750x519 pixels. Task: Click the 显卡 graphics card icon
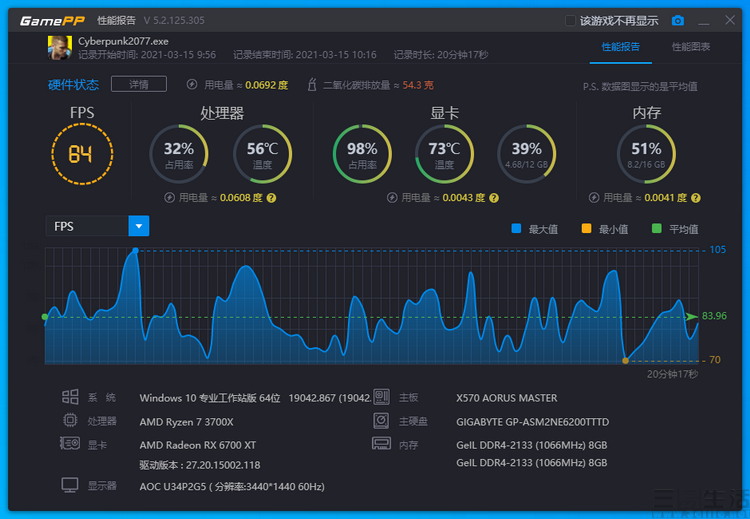coord(70,443)
